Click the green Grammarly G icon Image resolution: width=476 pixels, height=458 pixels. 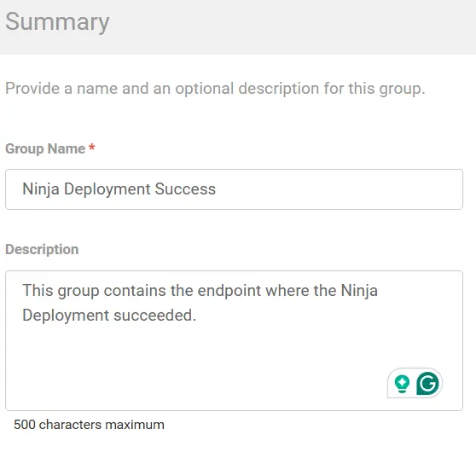click(427, 383)
